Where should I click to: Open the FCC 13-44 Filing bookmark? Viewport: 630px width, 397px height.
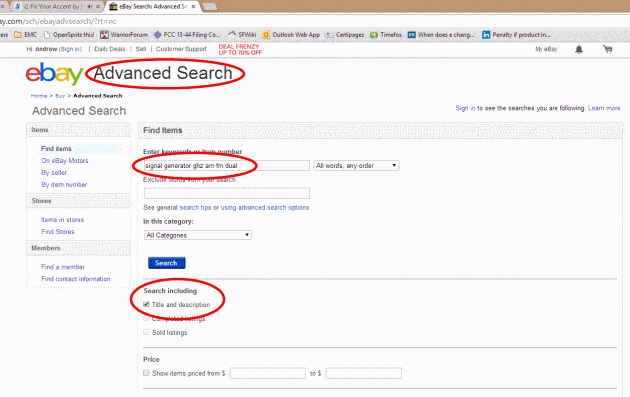(187, 35)
